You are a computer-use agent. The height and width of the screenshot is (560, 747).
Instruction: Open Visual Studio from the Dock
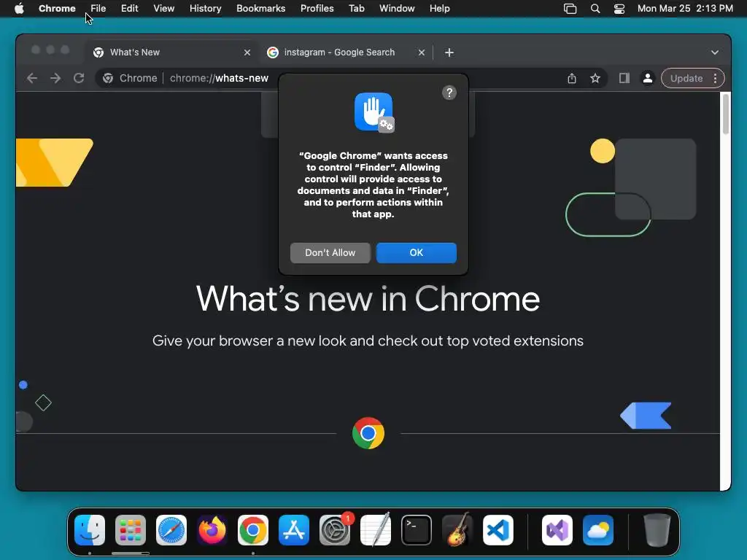click(x=557, y=530)
